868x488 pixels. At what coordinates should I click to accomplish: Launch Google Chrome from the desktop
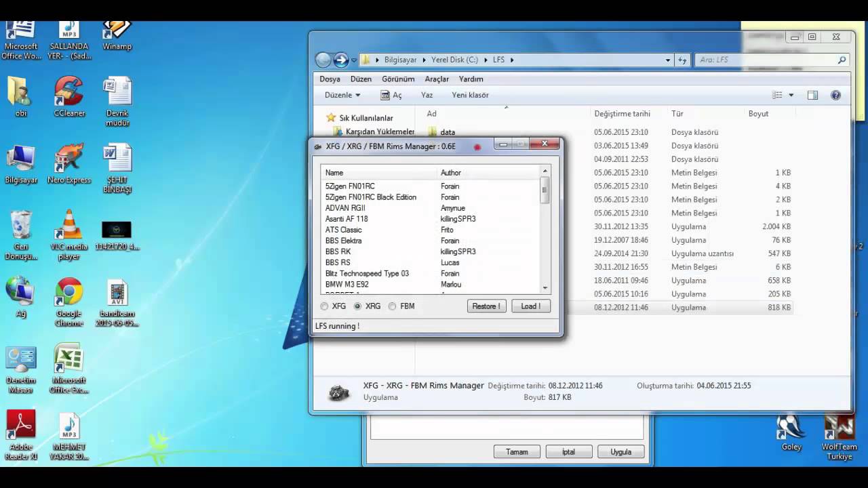[x=69, y=303]
